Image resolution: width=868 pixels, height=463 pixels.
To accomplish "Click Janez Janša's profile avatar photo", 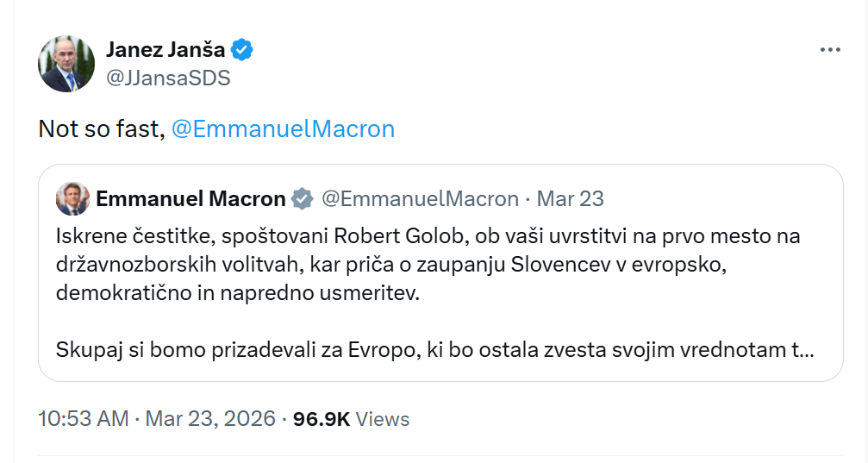I will (x=66, y=64).
